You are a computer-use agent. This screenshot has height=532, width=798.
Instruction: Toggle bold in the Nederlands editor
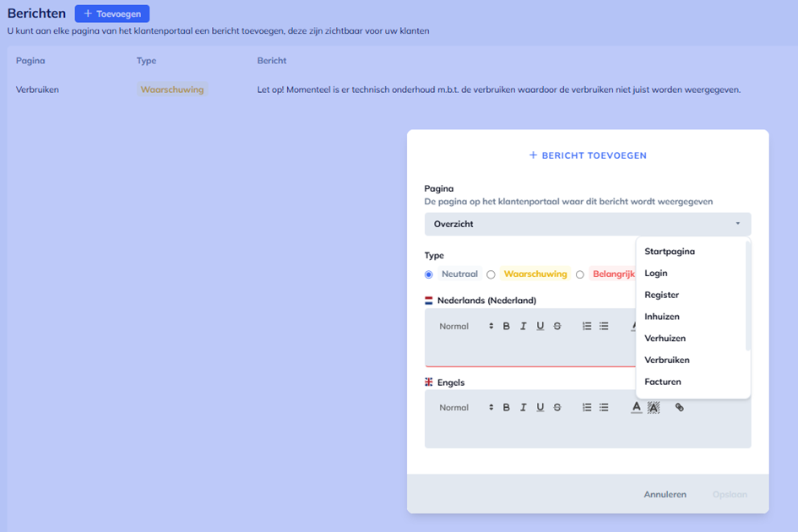pos(506,326)
